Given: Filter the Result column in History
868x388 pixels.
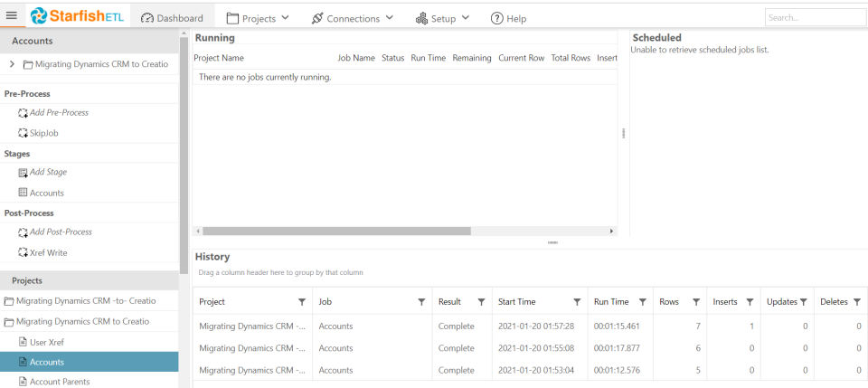Looking at the screenshot, I should coord(481,302).
